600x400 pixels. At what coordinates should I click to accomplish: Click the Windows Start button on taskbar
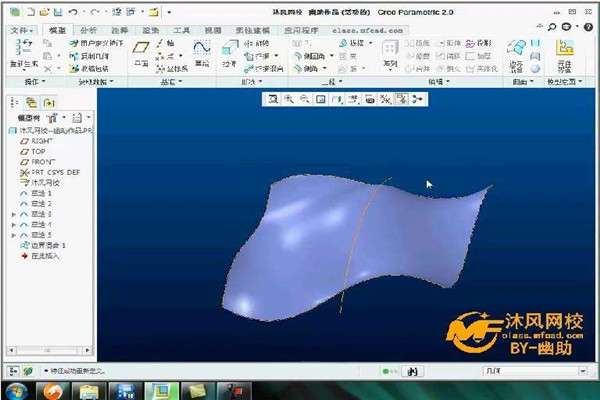click(x=17, y=389)
